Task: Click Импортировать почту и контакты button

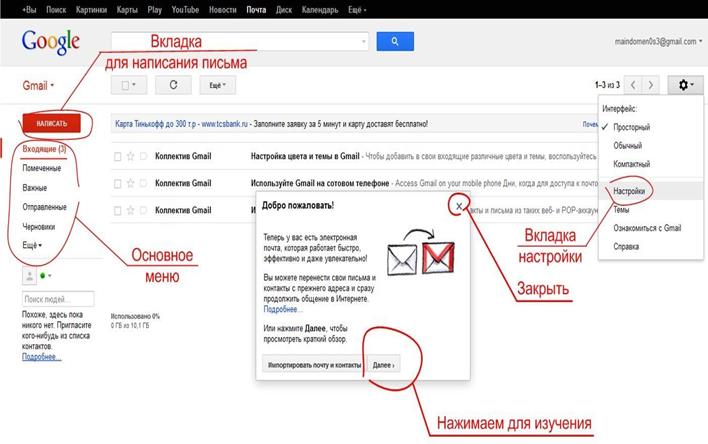Action: [314, 365]
